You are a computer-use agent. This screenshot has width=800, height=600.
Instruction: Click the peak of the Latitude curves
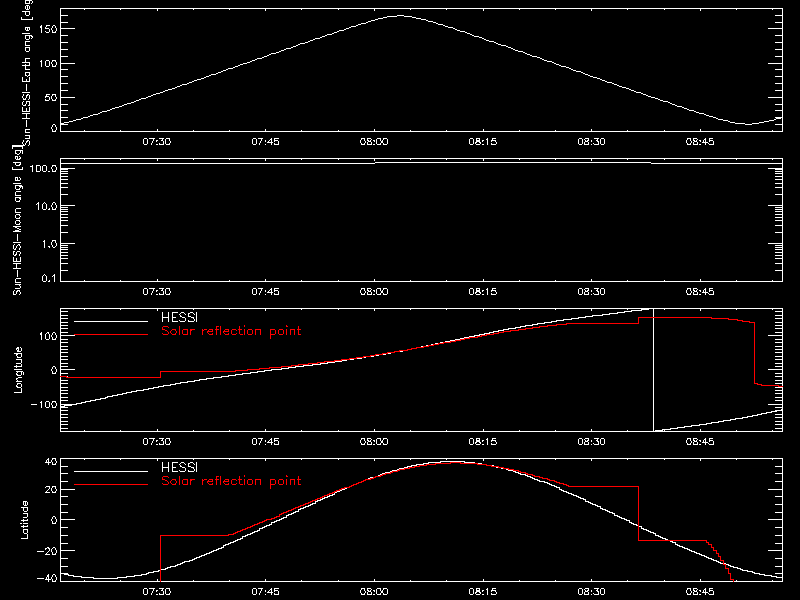452,462
